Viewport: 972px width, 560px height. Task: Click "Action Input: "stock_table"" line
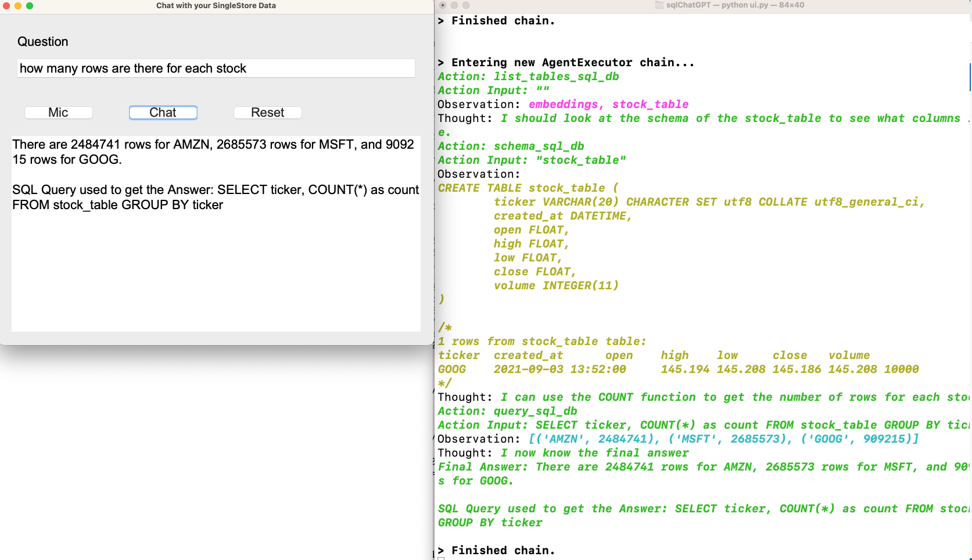(532, 160)
